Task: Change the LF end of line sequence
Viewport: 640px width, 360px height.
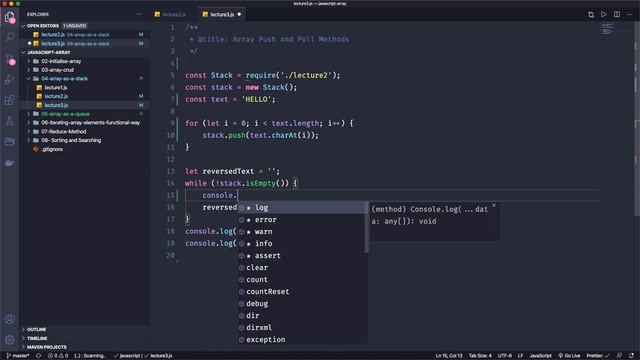Action: tap(520, 356)
